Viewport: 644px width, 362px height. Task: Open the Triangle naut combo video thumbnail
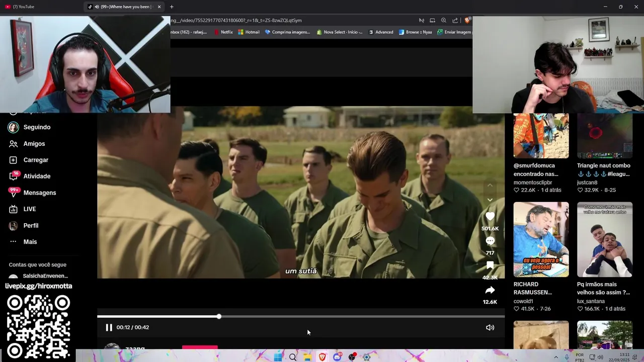605,136
